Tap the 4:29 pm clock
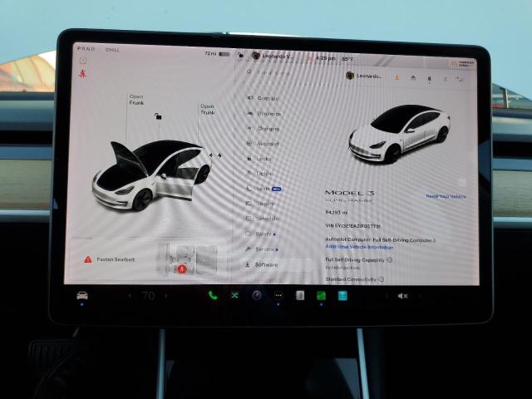The height and width of the screenshot is (399, 532). click(325, 58)
